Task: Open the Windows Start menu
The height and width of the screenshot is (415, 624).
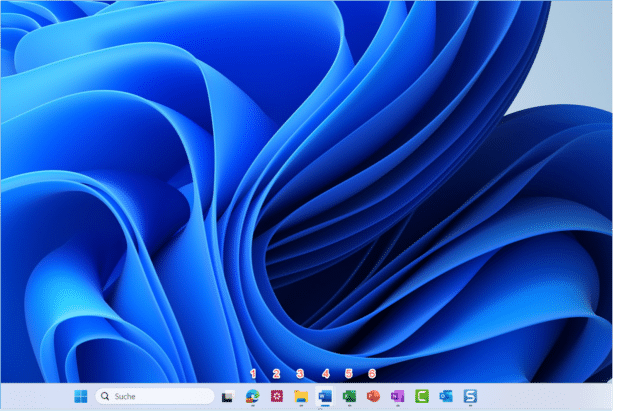Action: (80, 396)
